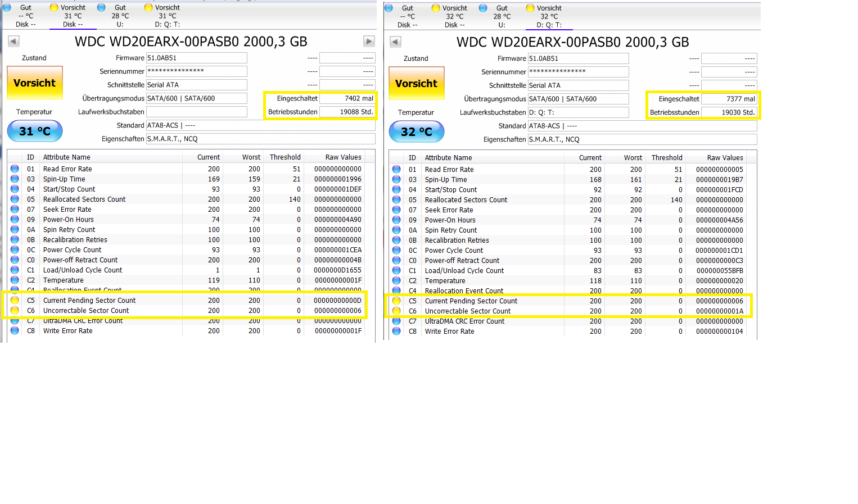Click the Eingeschaltet field showing 7377 mal

coord(729,99)
